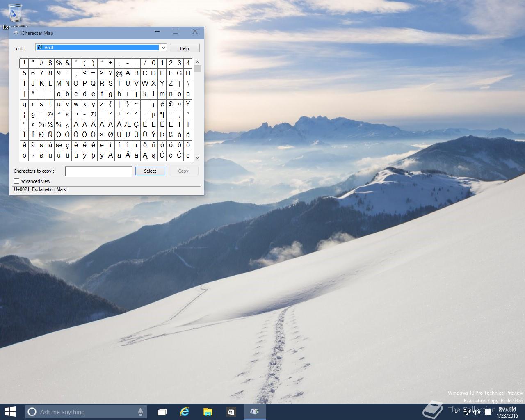Click the Character Map taskbar button
The image size is (525, 420).
(254, 412)
